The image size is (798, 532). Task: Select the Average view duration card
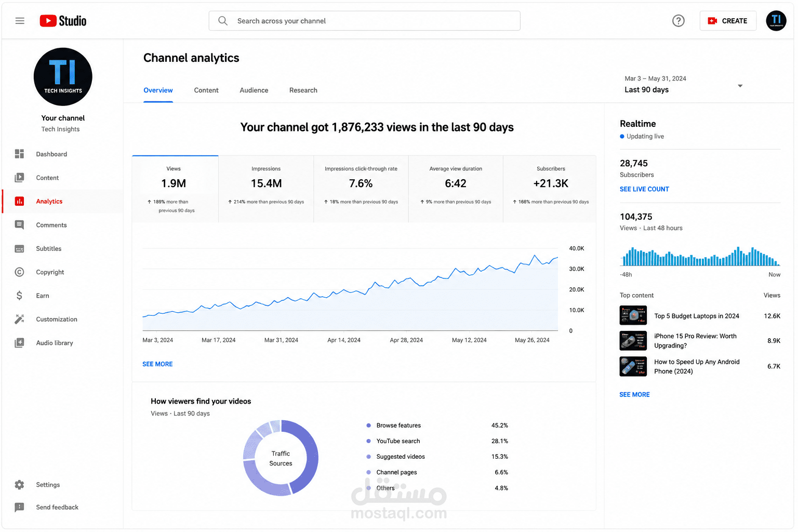(456, 189)
